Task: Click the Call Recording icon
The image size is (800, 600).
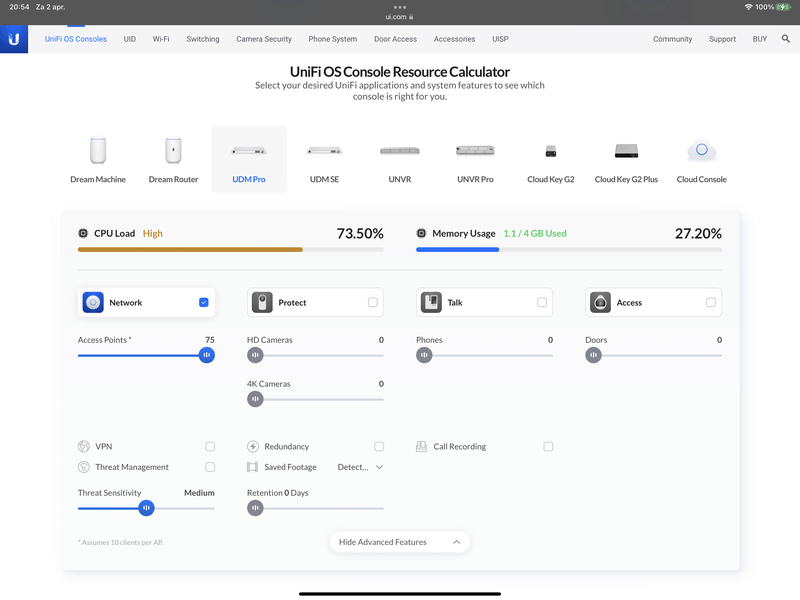Action: [x=421, y=446]
